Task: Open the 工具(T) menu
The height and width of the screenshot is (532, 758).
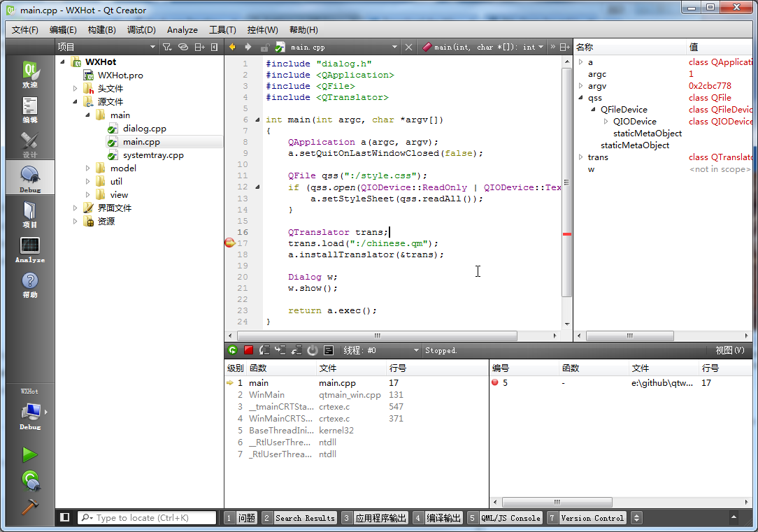Action: [222, 30]
